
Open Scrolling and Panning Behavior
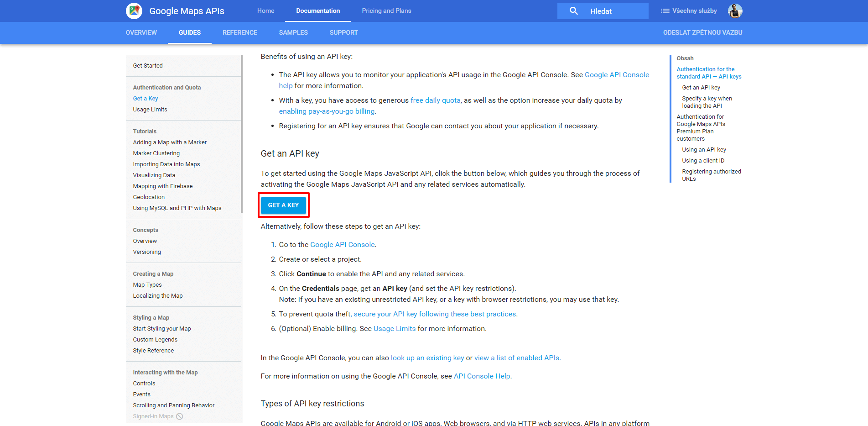(x=174, y=405)
